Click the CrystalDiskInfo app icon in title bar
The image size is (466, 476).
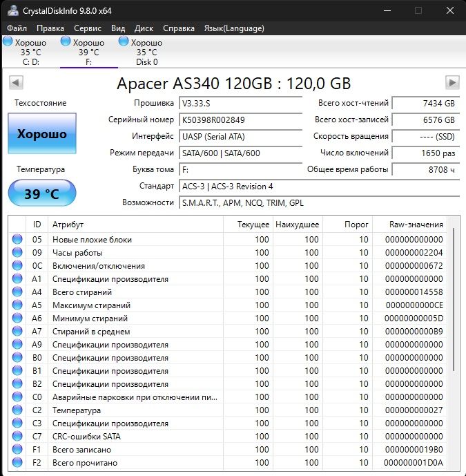point(12,11)
